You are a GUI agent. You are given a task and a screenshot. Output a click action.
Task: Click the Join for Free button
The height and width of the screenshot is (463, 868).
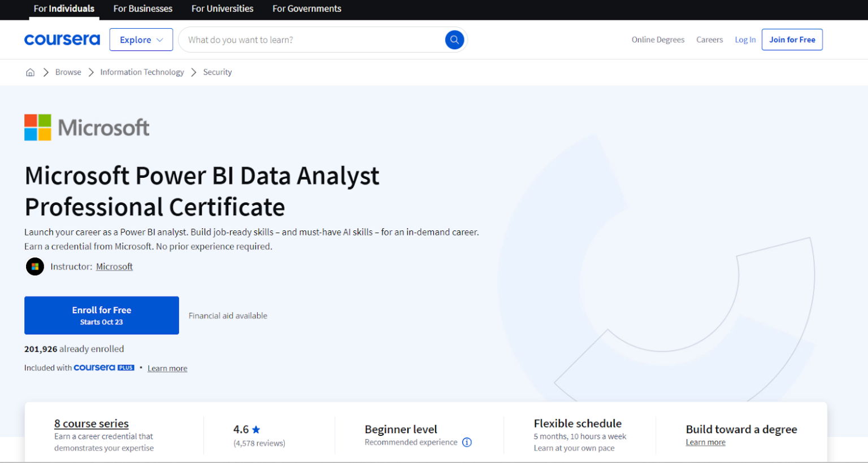tap(792, 40)
